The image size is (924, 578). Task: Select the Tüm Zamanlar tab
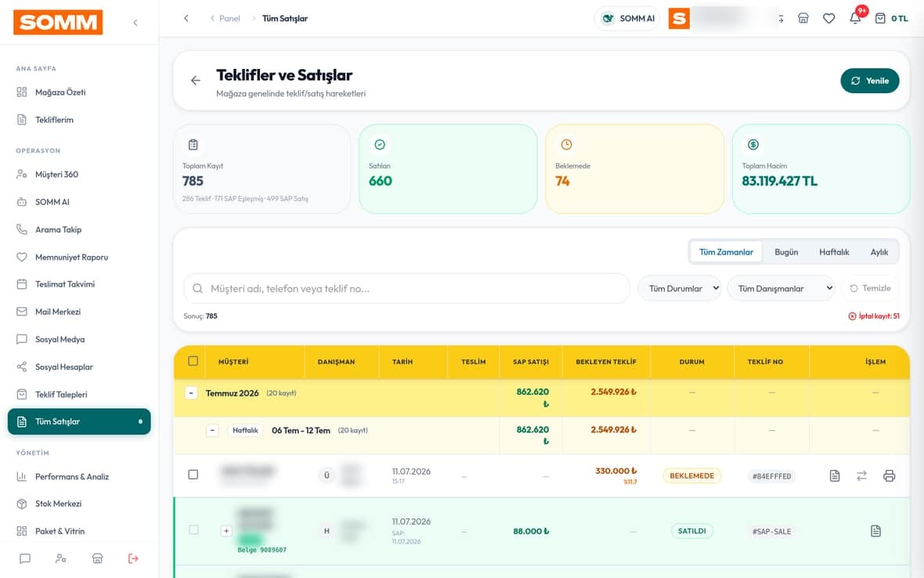pyautogui.click(x=726, y=252)
